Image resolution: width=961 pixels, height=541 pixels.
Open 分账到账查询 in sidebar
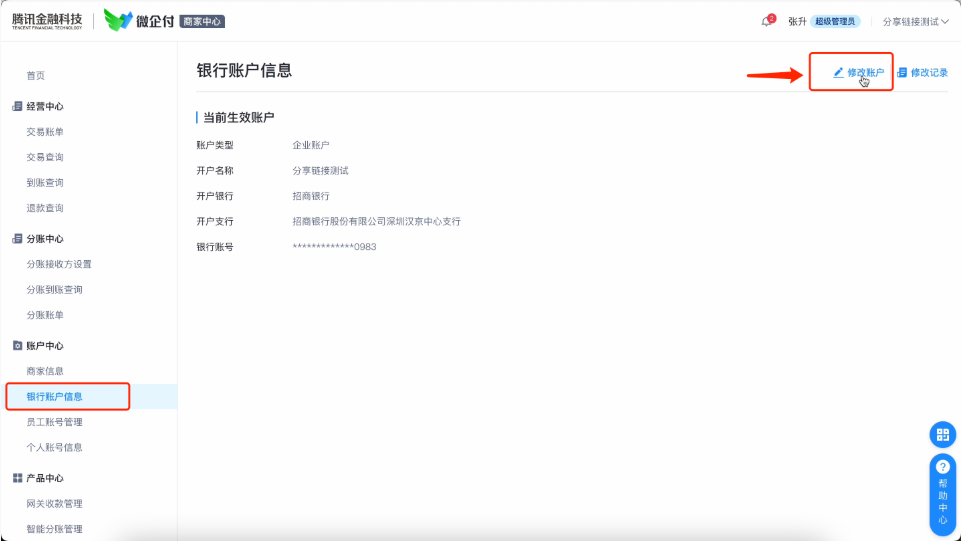pos(54,289)
